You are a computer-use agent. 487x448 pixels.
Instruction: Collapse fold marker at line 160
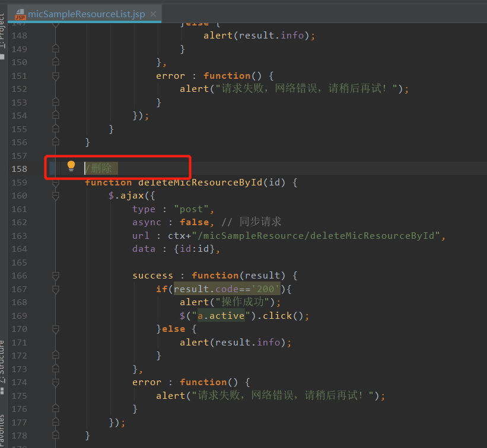point(56,196)
